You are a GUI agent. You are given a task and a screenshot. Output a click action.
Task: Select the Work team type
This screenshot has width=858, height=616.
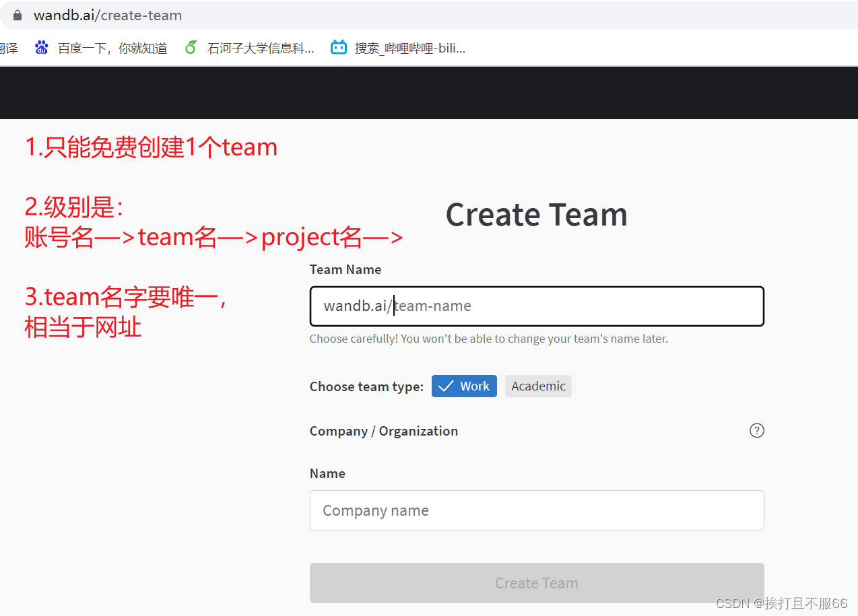[x=464, y=386]
